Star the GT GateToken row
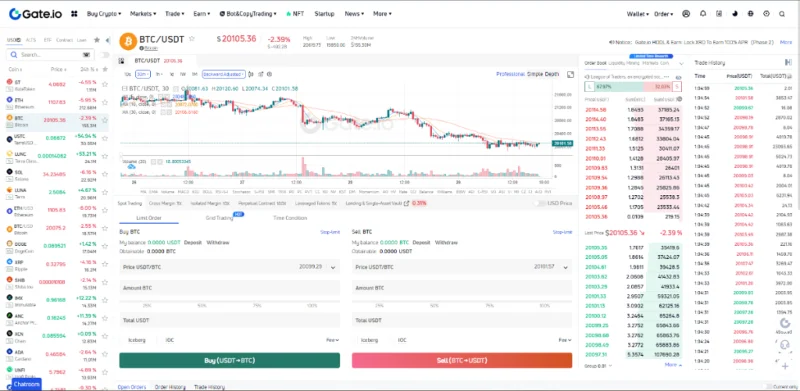Image resolution: width=800 pixels, height=391 pixels. [105, 84]
